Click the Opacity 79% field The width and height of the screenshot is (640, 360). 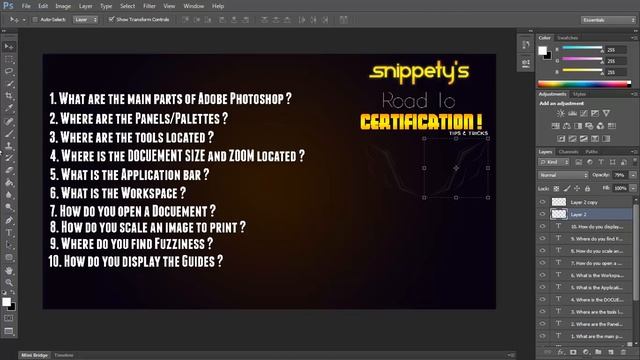(x=620, y=175)
